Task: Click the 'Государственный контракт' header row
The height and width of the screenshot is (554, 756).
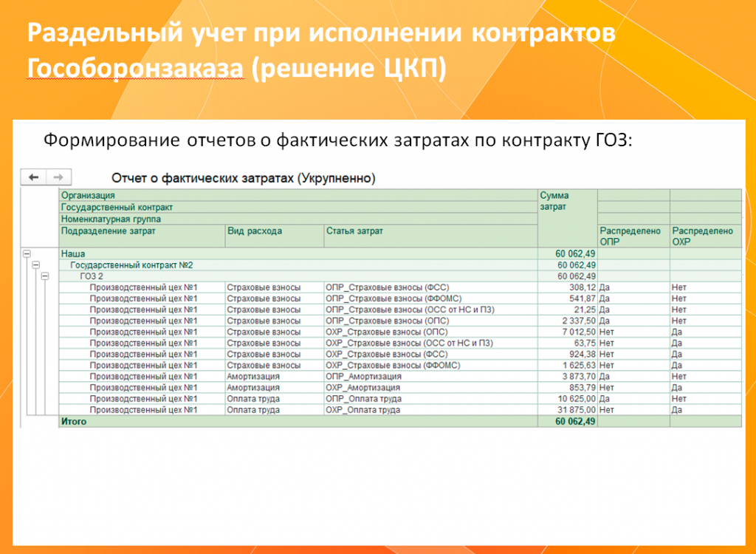Action: pos(298,207)
